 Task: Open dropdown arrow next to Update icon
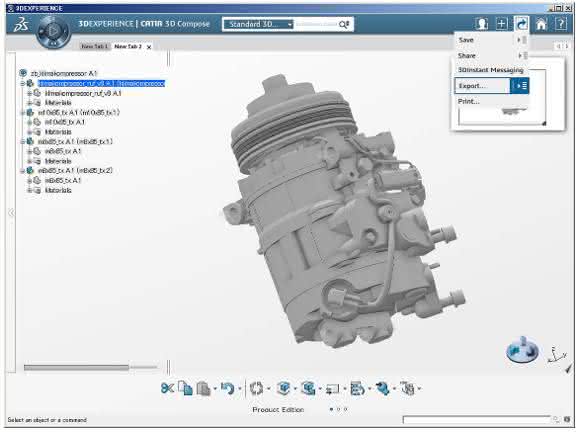[x=269, y=388]
